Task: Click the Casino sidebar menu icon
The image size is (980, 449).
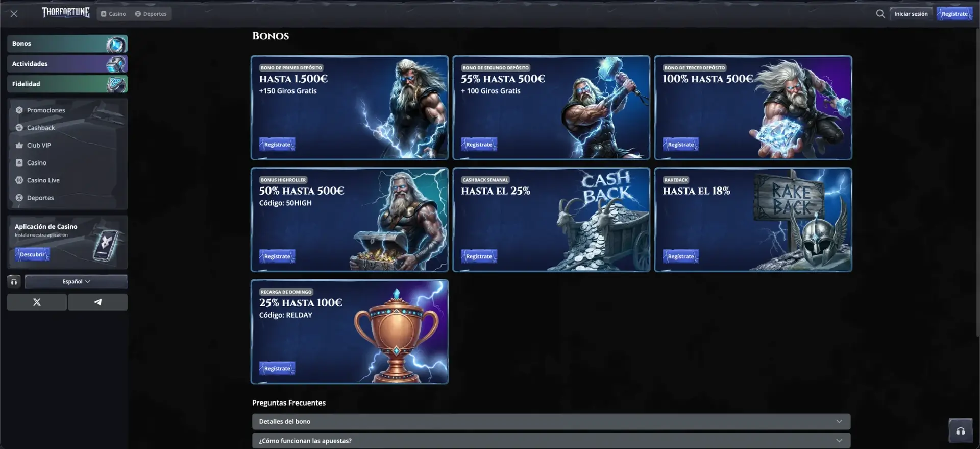Action: tap(19, 162)
